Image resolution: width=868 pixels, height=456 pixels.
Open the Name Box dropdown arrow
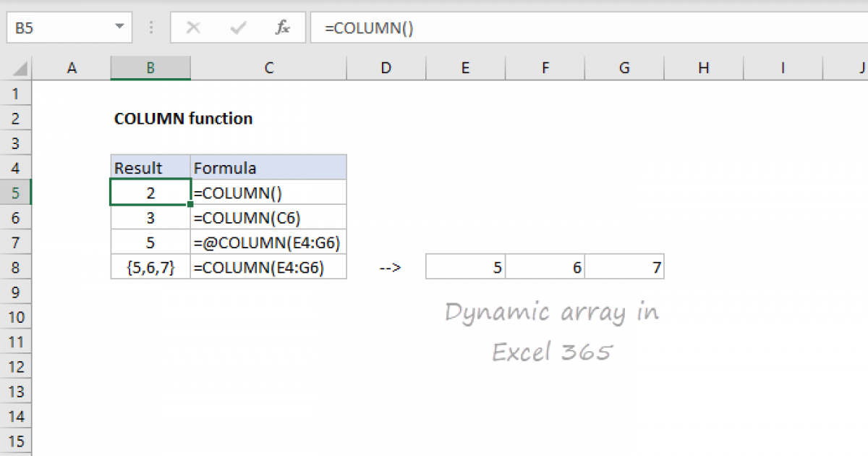pos(119,28)
